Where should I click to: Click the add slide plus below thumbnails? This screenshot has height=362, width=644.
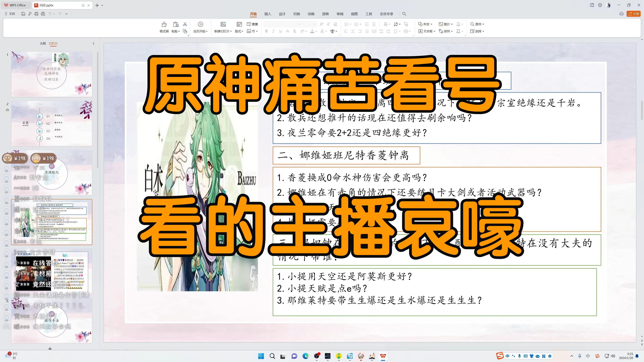pyautogui.click(x=50, y=349)
